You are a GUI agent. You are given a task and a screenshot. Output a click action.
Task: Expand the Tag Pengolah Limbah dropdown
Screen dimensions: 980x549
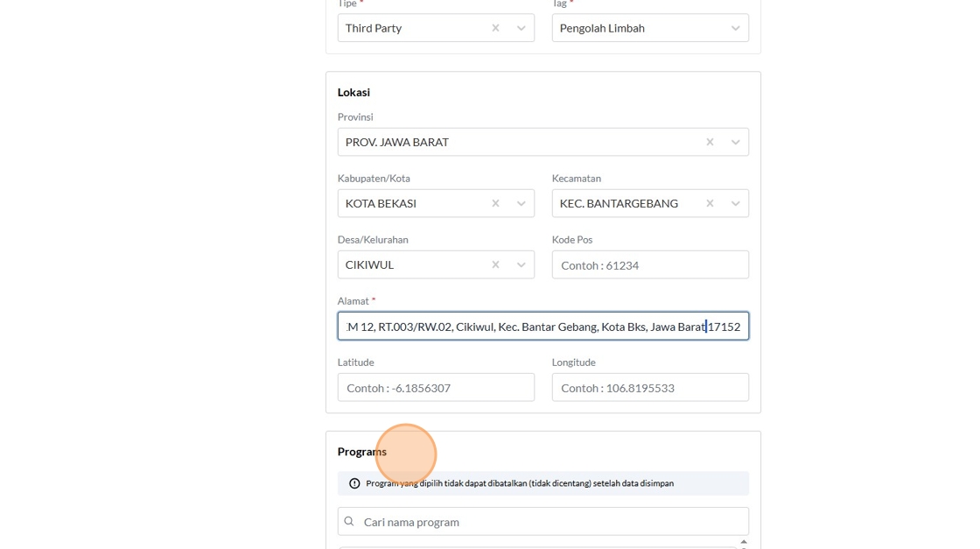click(x=736, y=28)
